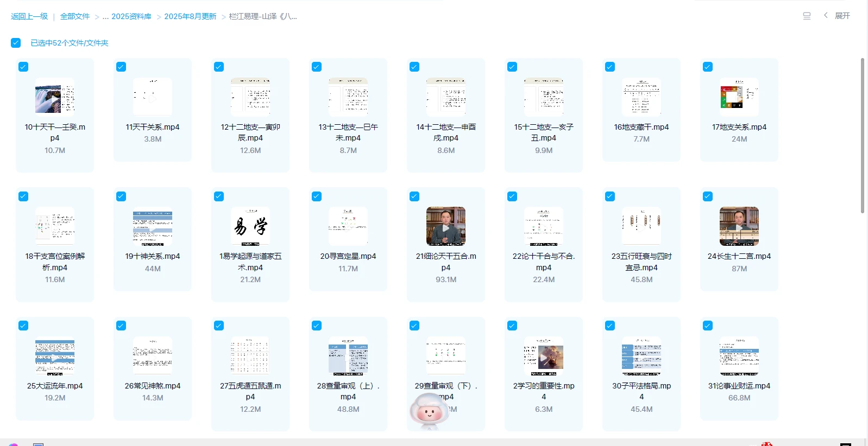Uncheck the select-all checkbox for 52 files
Viewport: 868px width, 446px height.
pos(16,43)
